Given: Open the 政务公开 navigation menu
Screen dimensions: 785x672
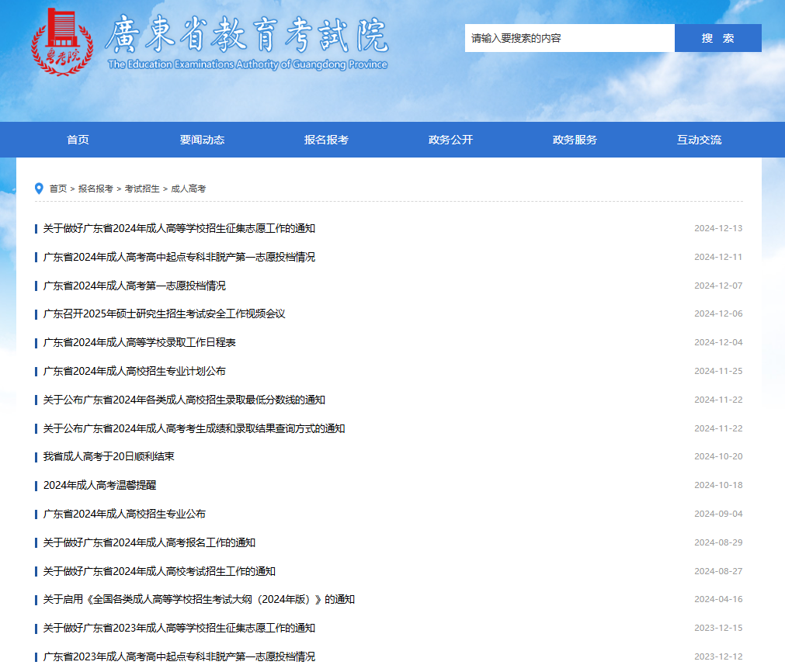Looking at the screenshot, I should coord(450,140).
